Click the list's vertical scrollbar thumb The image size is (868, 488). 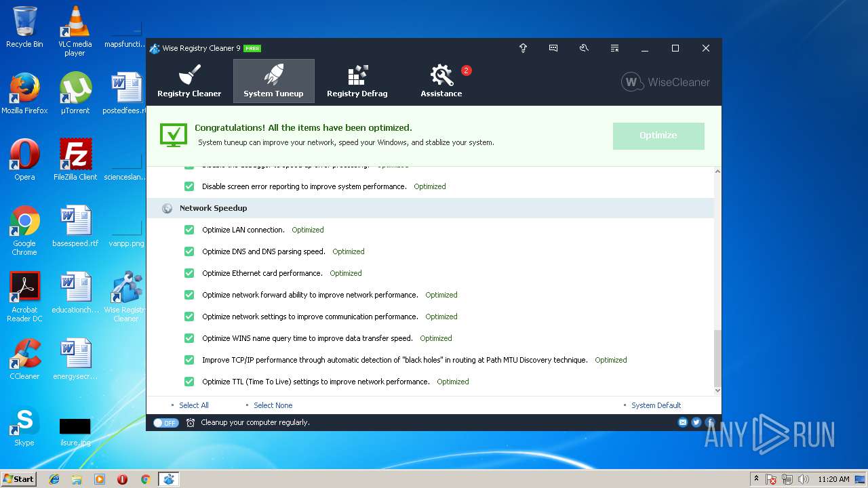coord(718,357)
